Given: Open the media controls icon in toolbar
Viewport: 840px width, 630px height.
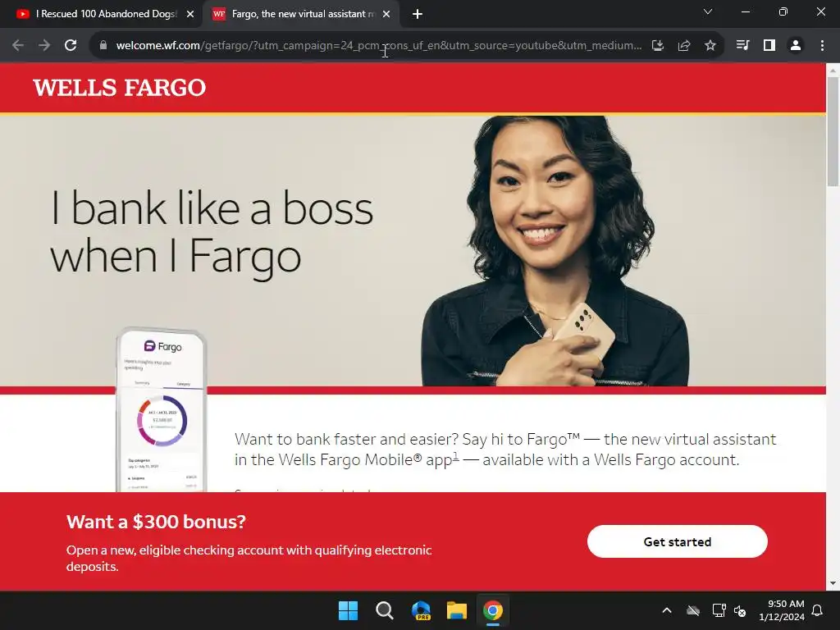Looking at the screenshot, I should click(x=742, y=46).
